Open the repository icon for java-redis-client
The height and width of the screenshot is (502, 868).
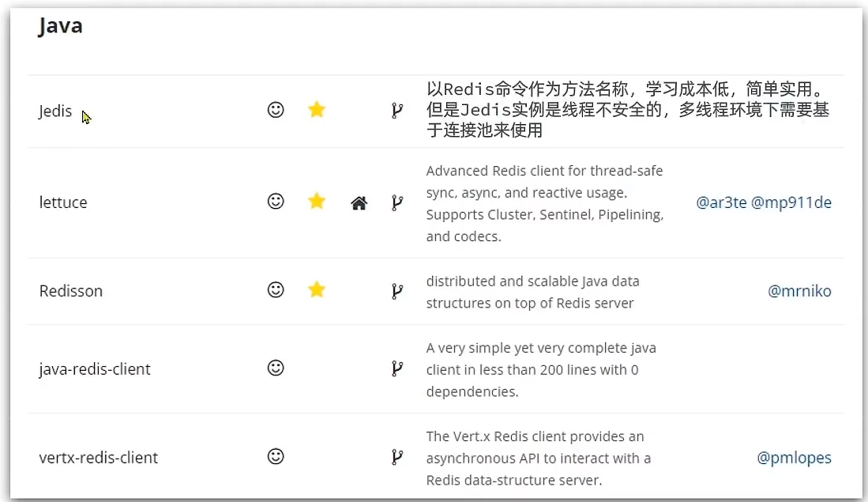[x=396, y=369]
